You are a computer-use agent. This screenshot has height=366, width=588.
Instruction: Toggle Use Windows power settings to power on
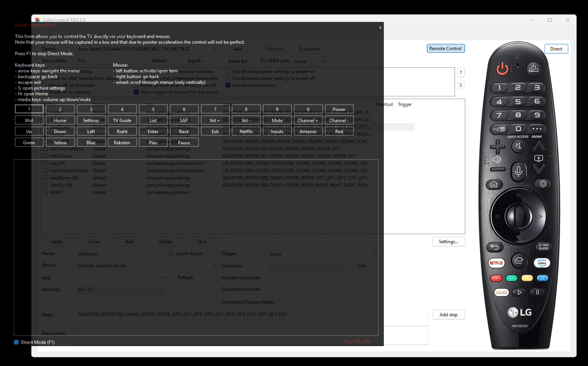tap(228, 71)
